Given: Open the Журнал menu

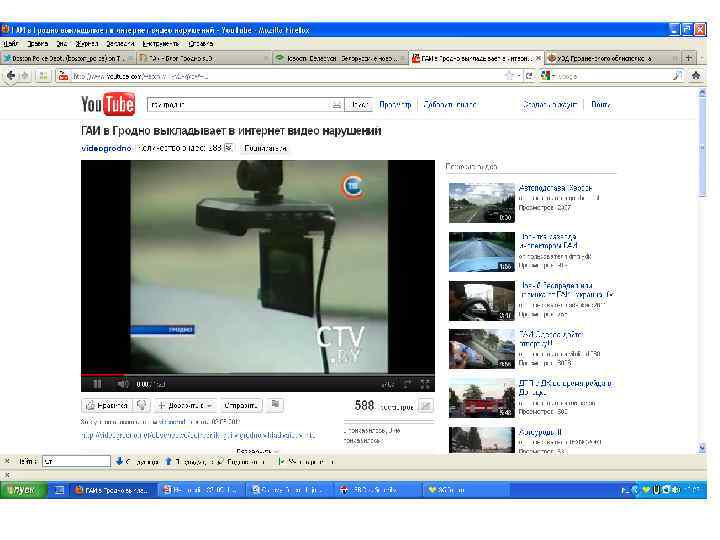Looking at the screenshot, I should [x=87, y=44].
